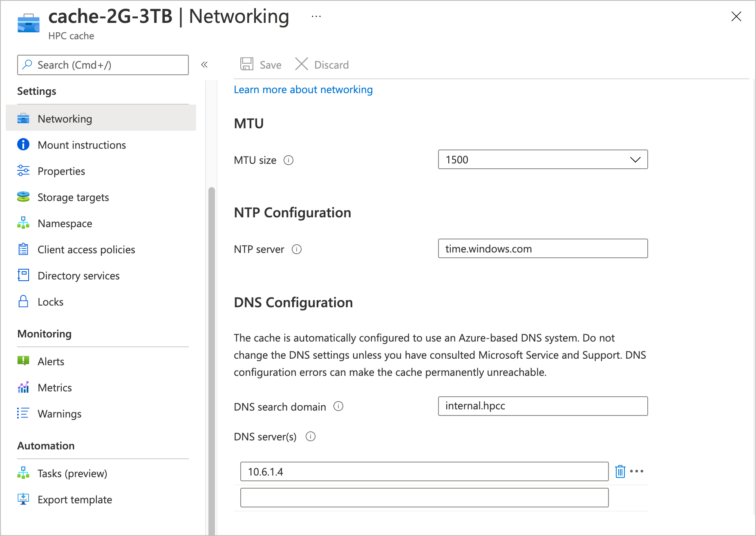Image resolution: width=756 pixels, height=536 pixels.
Task: Click the Save disk icon
Action: [x=246, y=64]
